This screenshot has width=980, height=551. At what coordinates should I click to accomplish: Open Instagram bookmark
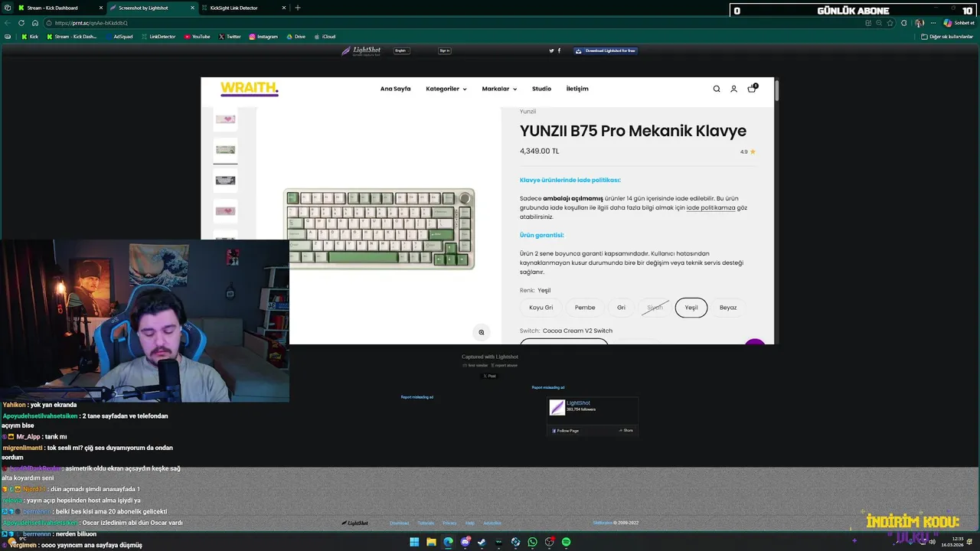(263, 37)
